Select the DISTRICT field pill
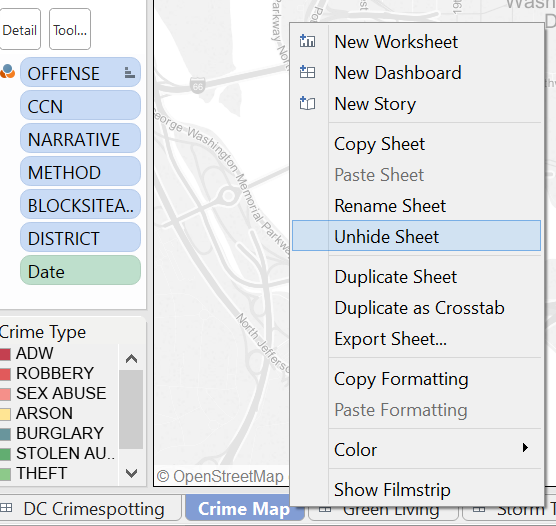The height and width of the screenshot is (526, 556). point(80,237)
